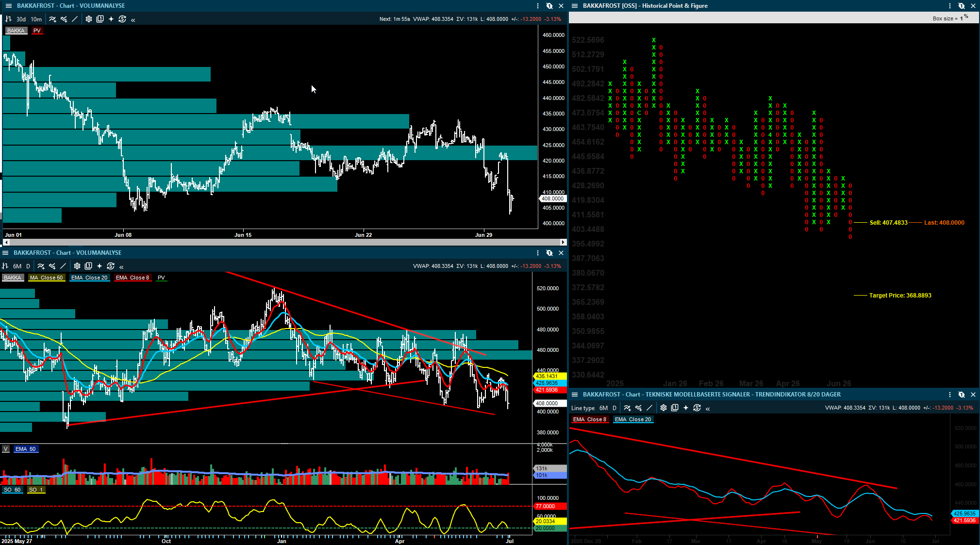Select SO 60 stochastic label
The width and height of the screenshot is (980, 545).
pyautogui.click(x=12, y=490)
